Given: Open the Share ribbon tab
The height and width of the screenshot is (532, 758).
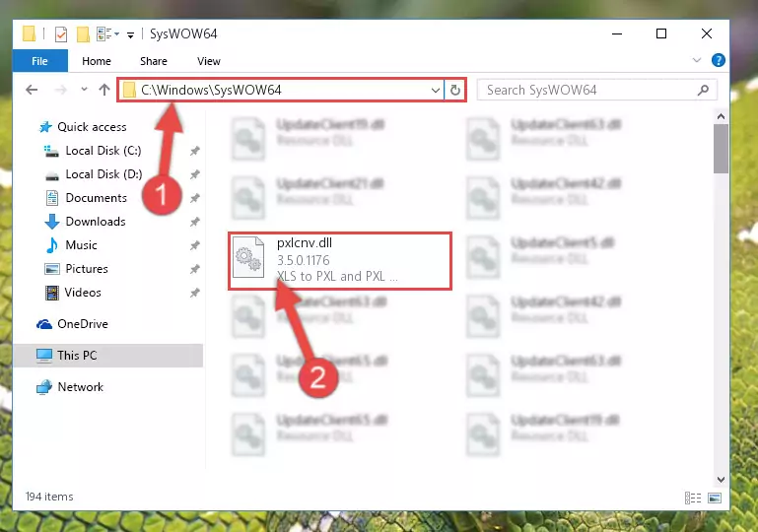Looking at the screenshot, I should pos(153,61).
